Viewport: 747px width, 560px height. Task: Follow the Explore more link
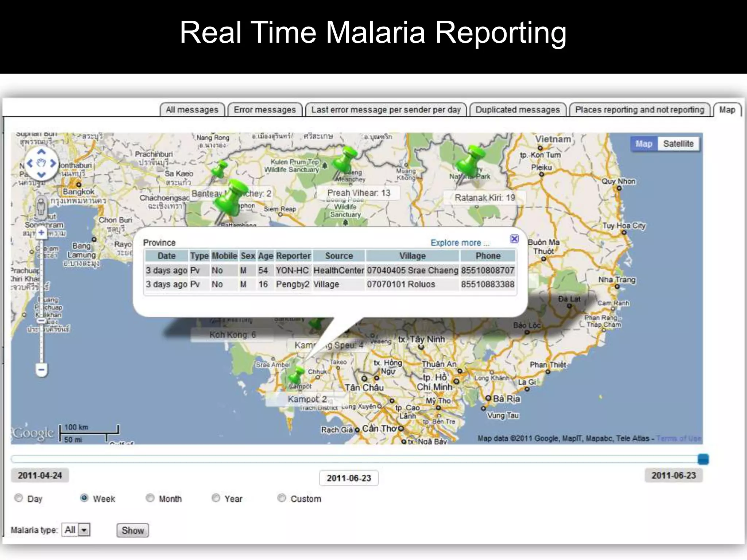(x=460, y=243)
